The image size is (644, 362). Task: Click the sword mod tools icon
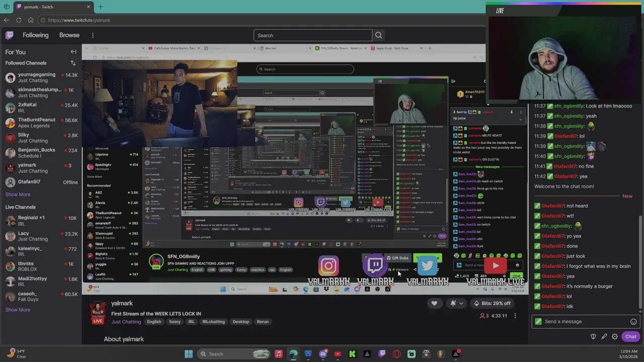(604, 336)
